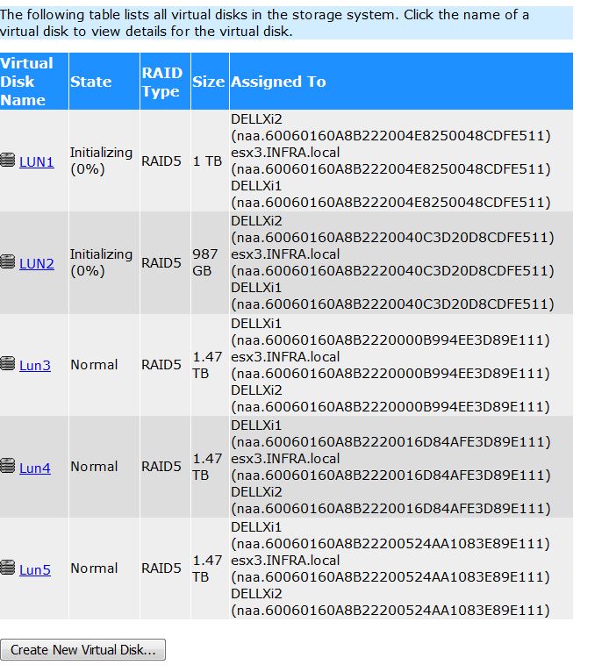Open the LUN2 virtual disk details
The height and width of the screenshot is (672, 616).
(x=37, y=263)
